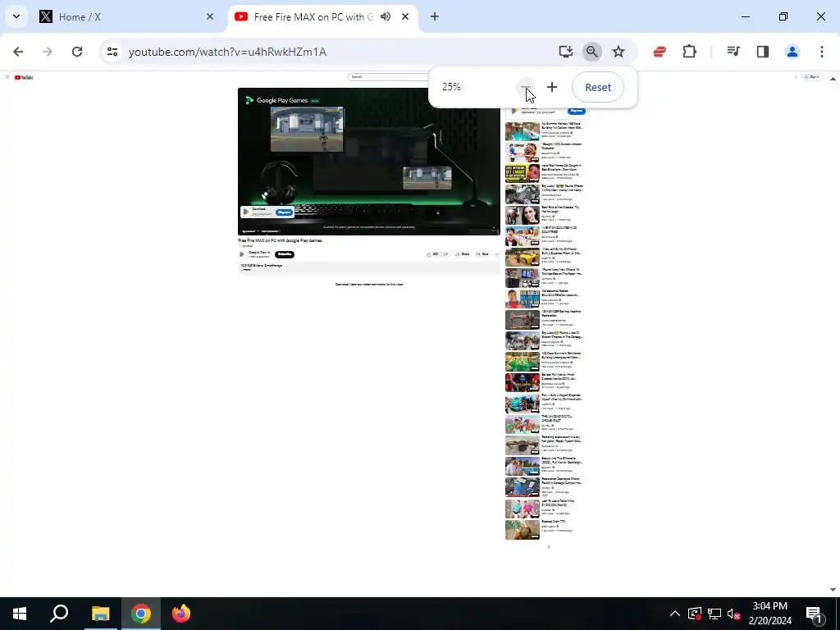Click the page scrollbar down arrow
The height and width of the screenshot is (630, 840).
click(x=833, y=589)
